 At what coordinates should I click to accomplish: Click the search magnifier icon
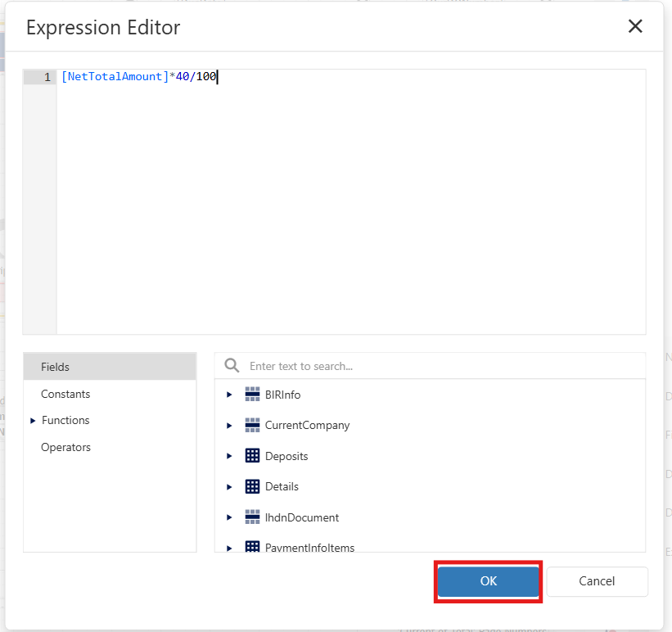232,366
